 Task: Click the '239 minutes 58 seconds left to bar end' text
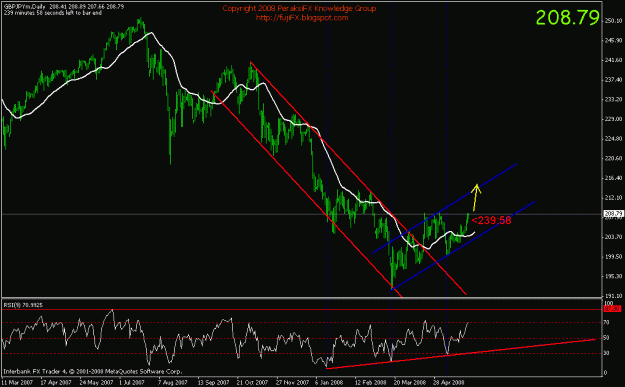(x=53, y=13)
